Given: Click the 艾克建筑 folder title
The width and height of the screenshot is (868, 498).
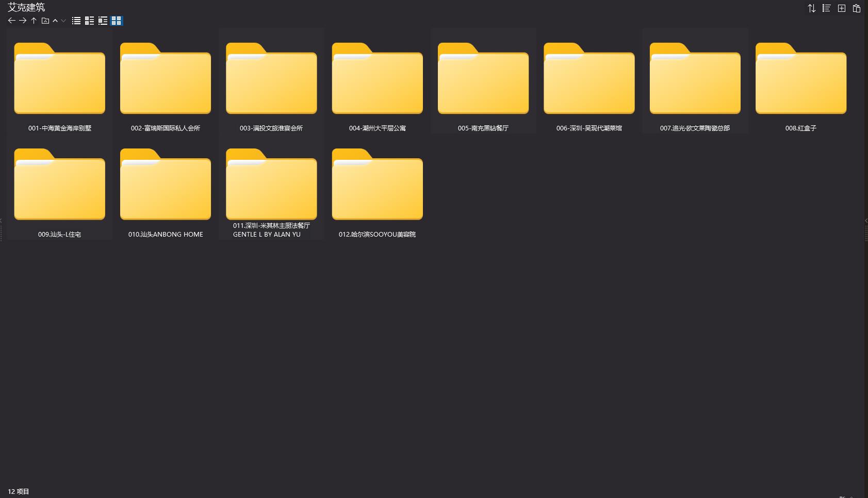Looking at the screenshot, I should click(x=26, y=7).
